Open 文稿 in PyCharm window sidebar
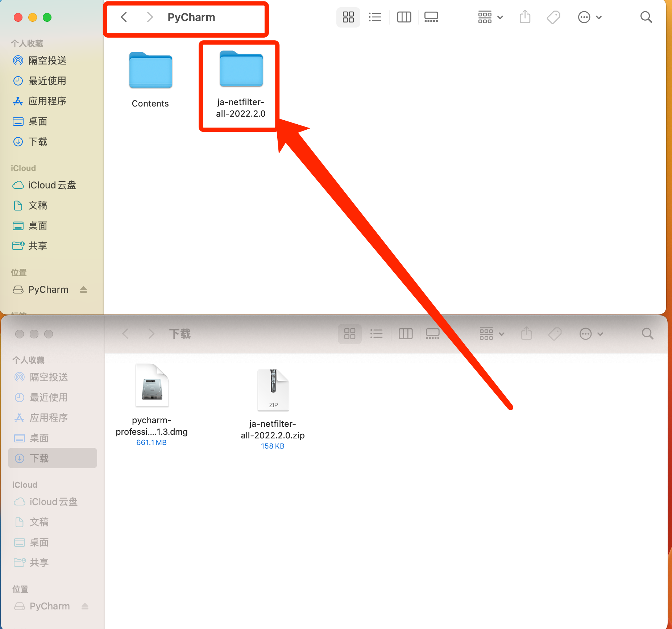This screenshot has width=672, height=629. click(30, 205)
